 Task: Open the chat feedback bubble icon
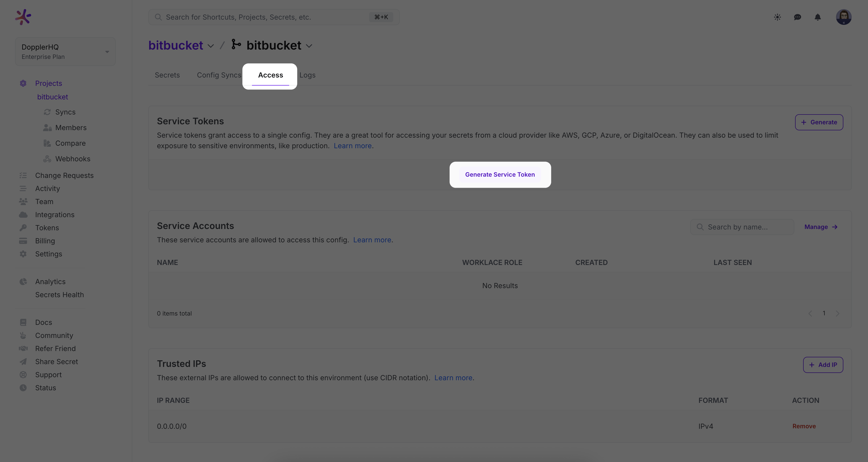[x=797, y=17]
